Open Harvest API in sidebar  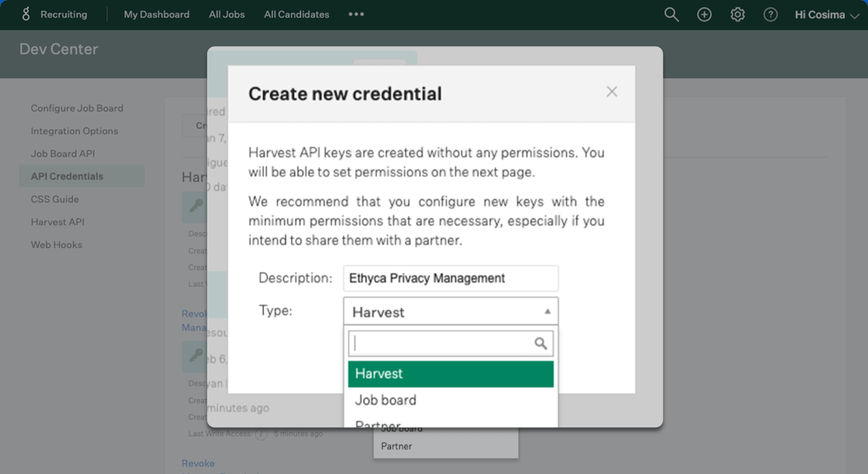[57, 222]
